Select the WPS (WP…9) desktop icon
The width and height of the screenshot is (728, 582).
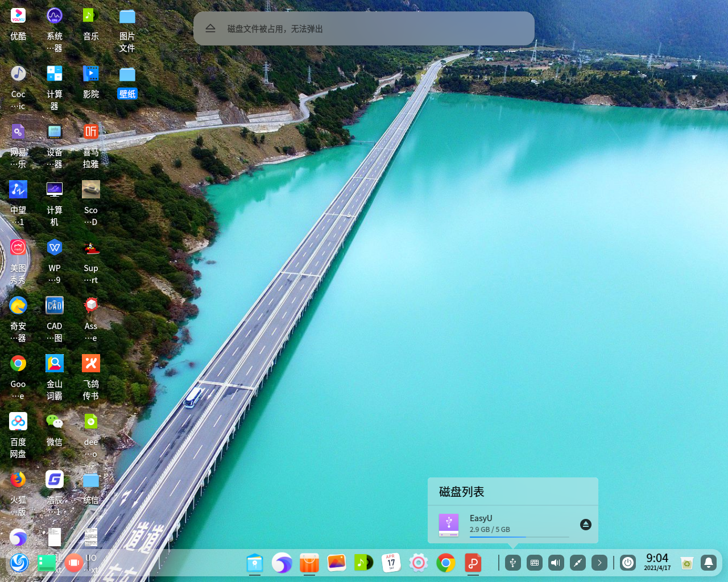(55, 248)
